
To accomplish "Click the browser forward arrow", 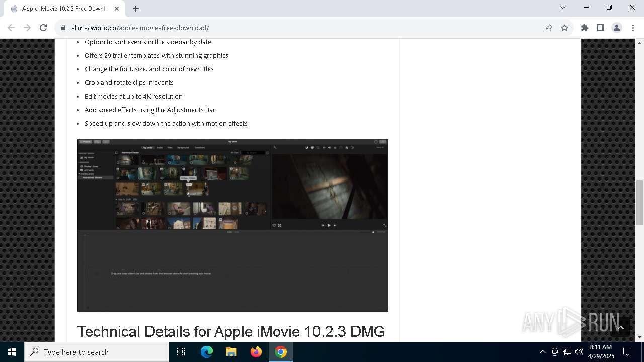I will click(27, 28).
